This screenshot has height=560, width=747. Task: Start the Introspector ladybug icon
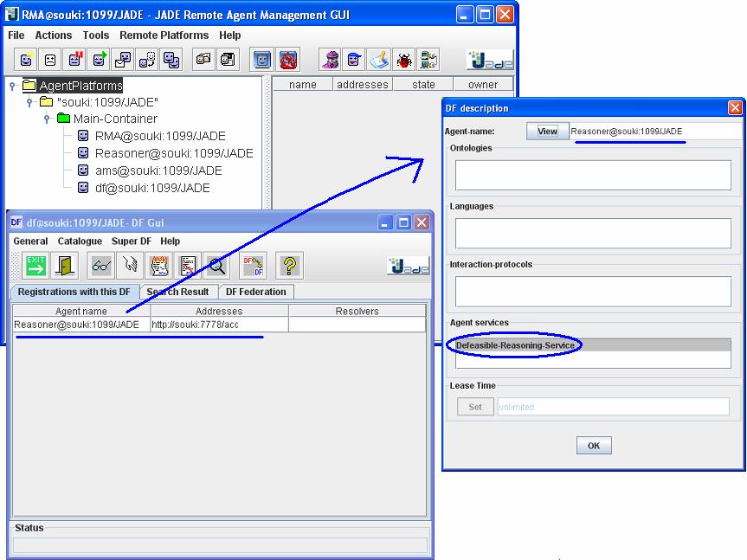[x=403, y=60]
